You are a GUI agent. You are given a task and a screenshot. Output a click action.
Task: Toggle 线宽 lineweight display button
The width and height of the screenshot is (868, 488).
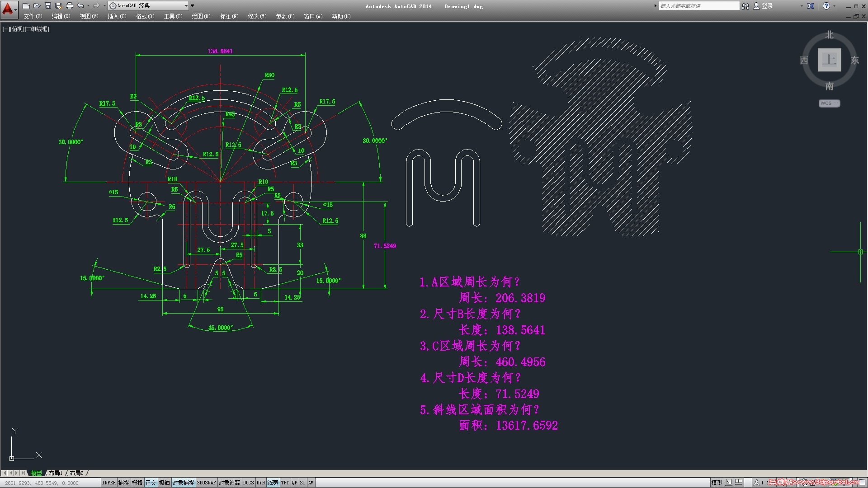point(273,483)
